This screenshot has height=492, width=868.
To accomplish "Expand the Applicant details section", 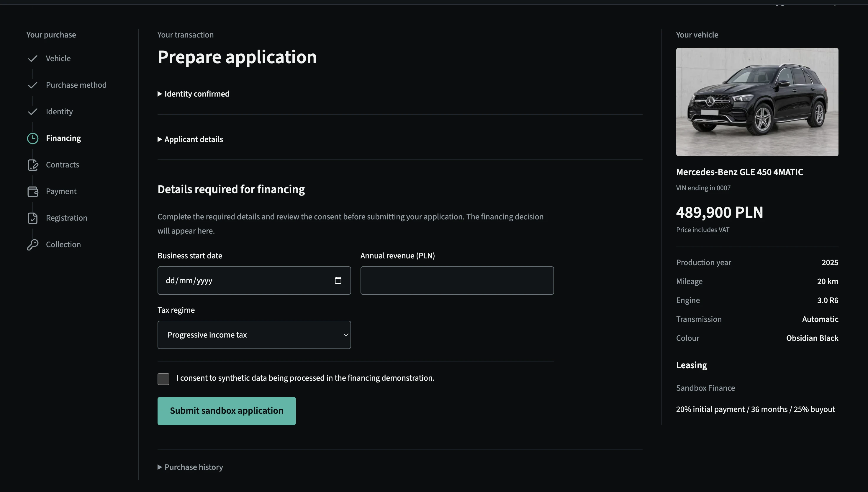I will (x=190, y=140).
